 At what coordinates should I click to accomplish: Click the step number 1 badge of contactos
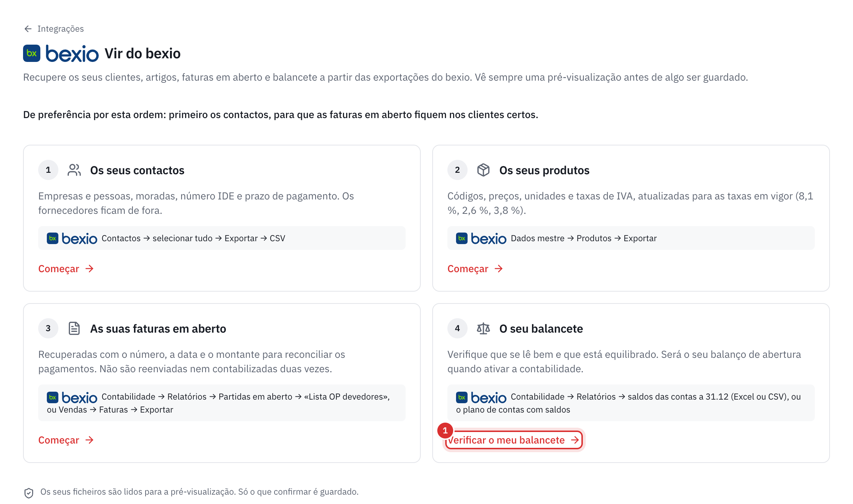pyautogui.click(x=48, y=170)
